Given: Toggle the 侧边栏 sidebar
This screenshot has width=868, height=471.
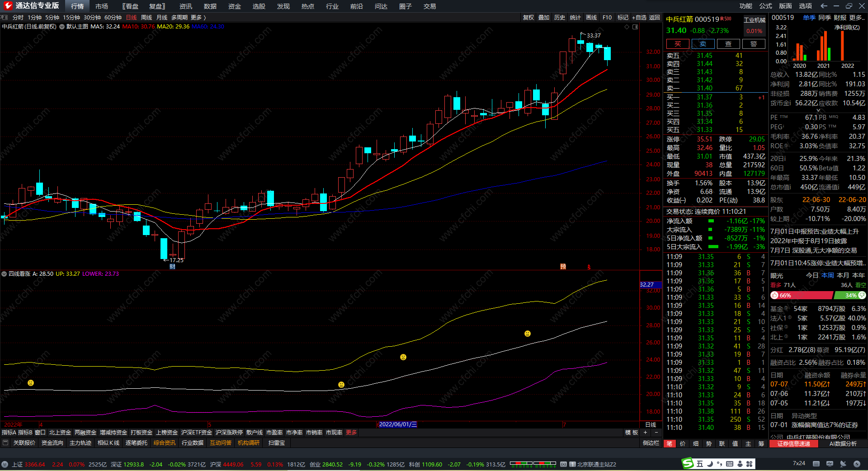Looking at the screenshot, I should pos(651,443).
